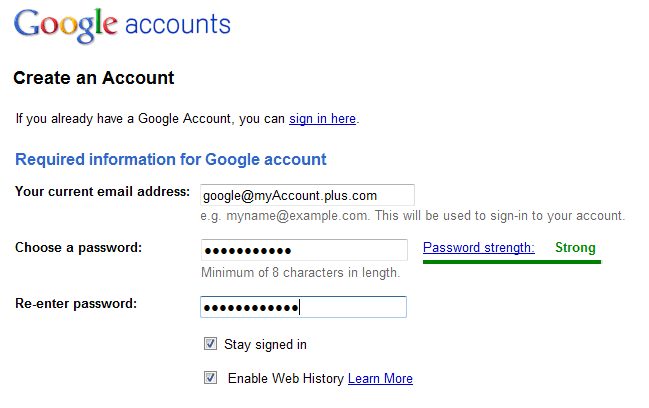Open the "Password strength" link
The width and height of the screenshot is (649, 408).
[x=478, y=248]
